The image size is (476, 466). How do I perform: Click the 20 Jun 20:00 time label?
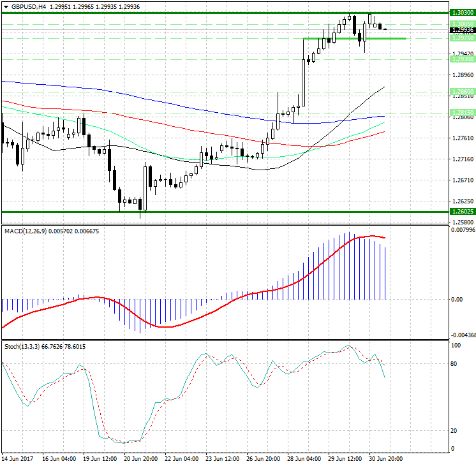(x=141, y=459)
